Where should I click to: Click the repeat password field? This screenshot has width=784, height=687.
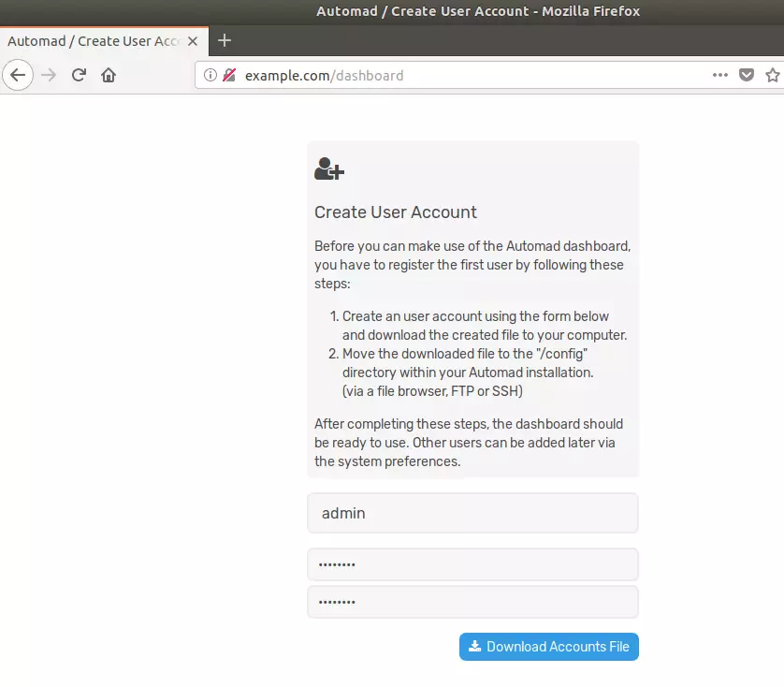point(472,602)
